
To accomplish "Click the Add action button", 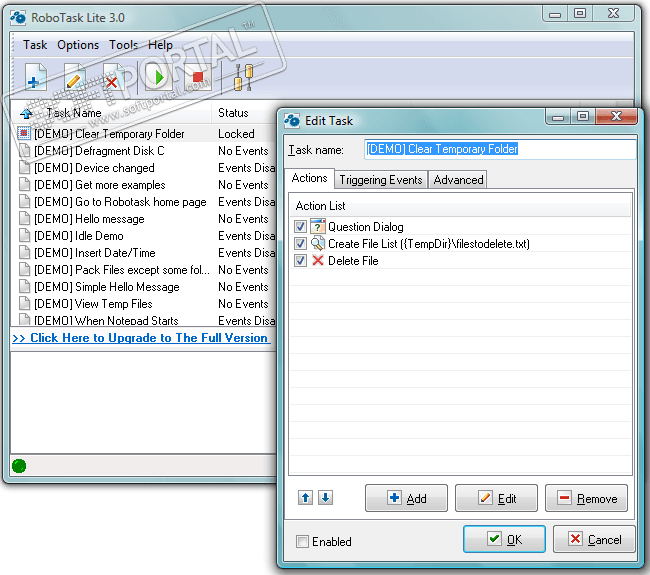I will (x=406, y=498).
